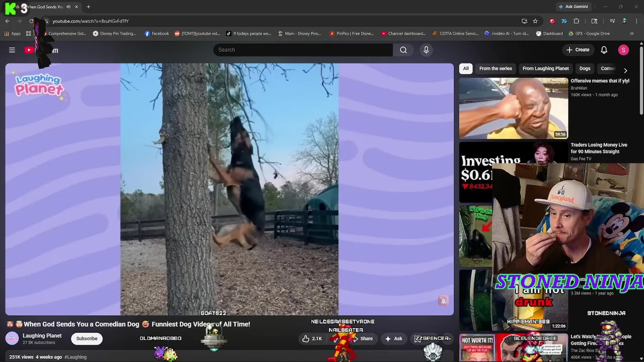Image resolution: width=644 pixels, height=362 pixels.
Task: Select the Dogs filter chip
Action: 585,68
